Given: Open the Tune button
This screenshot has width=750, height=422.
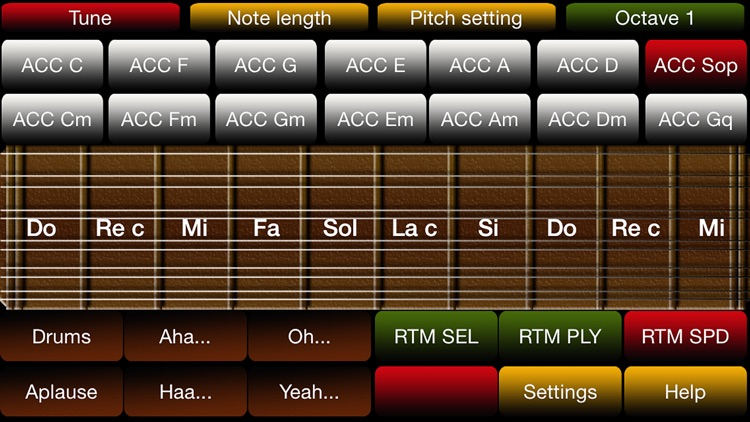Looking at the screenshot, I should click(x=90, y=17).
